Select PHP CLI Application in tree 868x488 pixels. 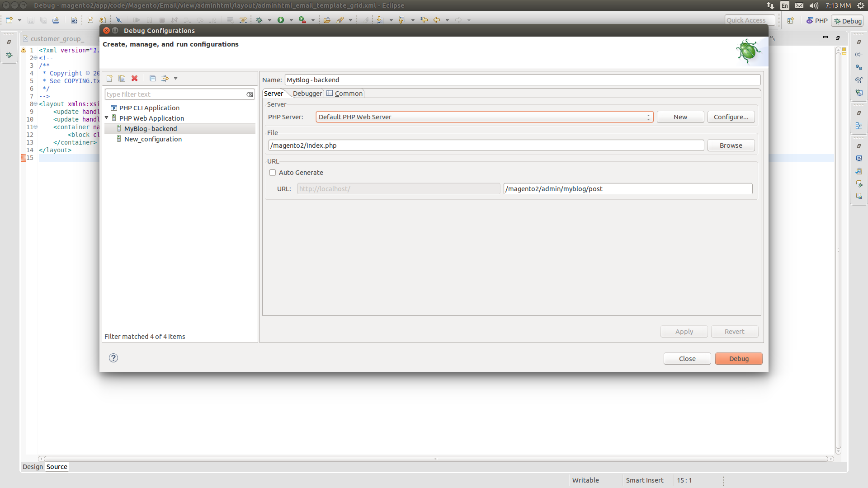[x=149, y=108]
